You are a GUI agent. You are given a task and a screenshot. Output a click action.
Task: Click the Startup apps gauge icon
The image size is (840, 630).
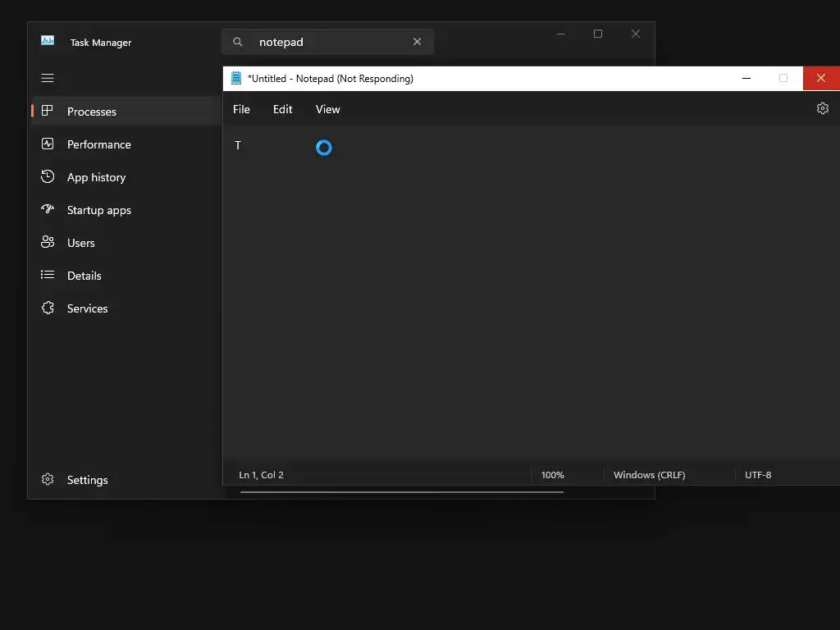coord(47,209)
